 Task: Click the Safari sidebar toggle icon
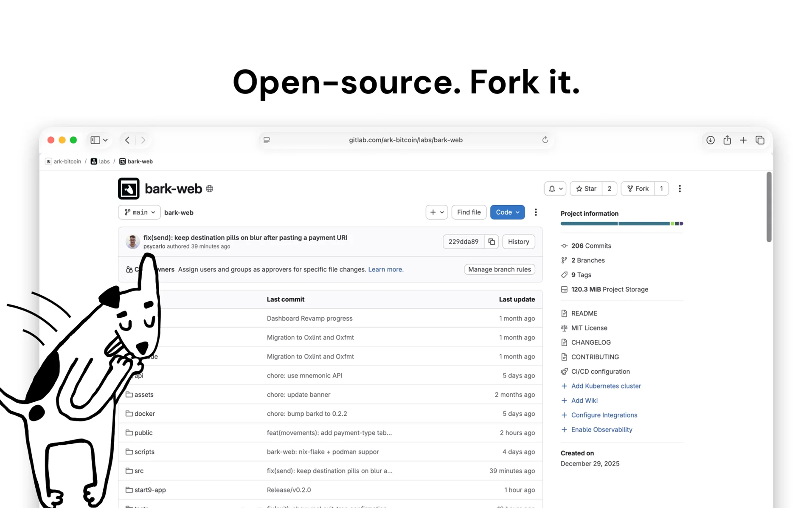click(95, 140)
